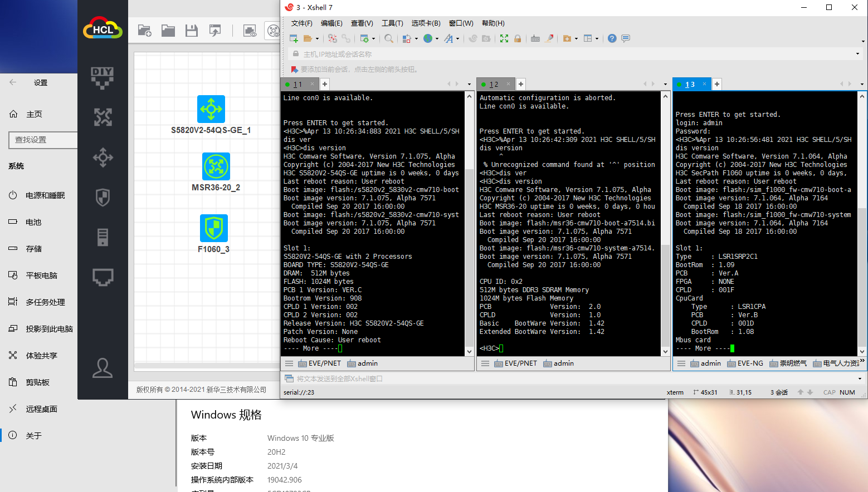Click the Find magnifier icon in Xshell toolbar

tap(389, 38)
